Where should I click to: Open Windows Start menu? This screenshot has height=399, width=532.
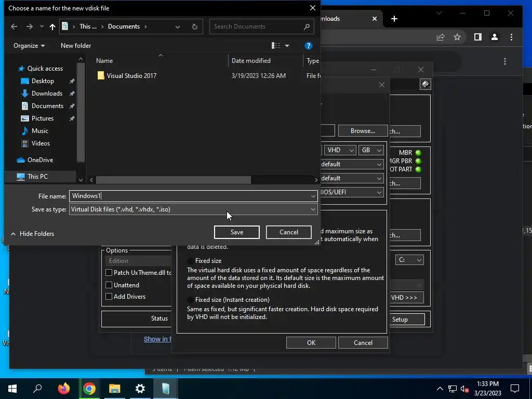pyautogui.click(x=12, y=389)
